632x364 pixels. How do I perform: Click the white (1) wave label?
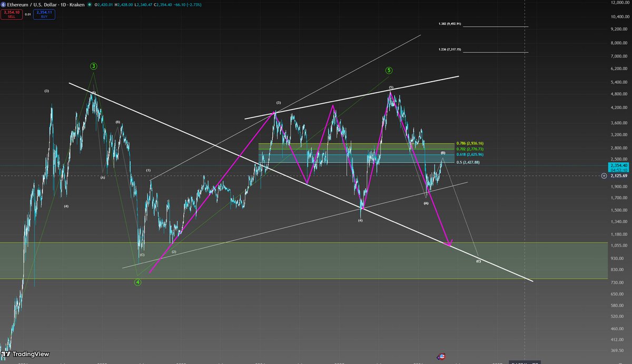coord(149,171)
